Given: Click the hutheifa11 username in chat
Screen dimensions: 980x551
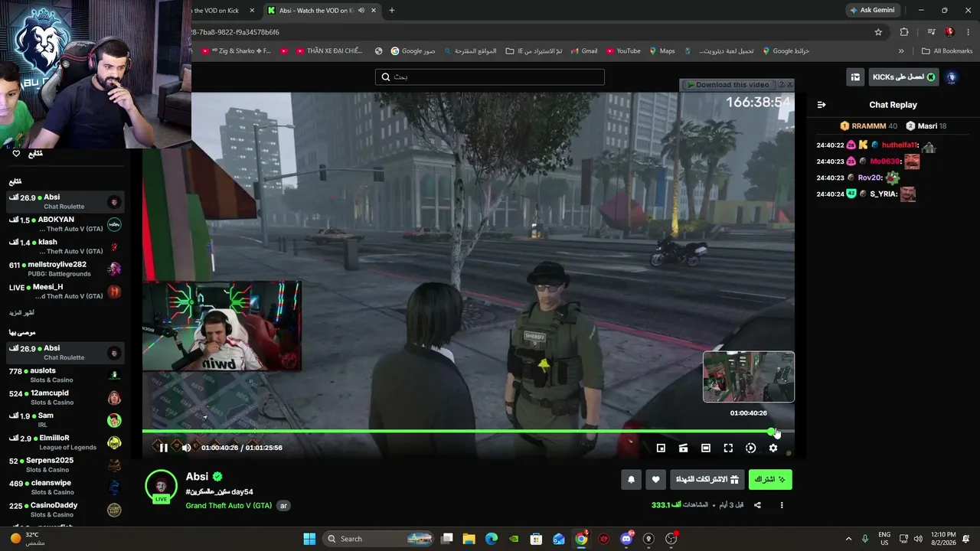Looking at the screenshot, I should [x=900, y=145].
